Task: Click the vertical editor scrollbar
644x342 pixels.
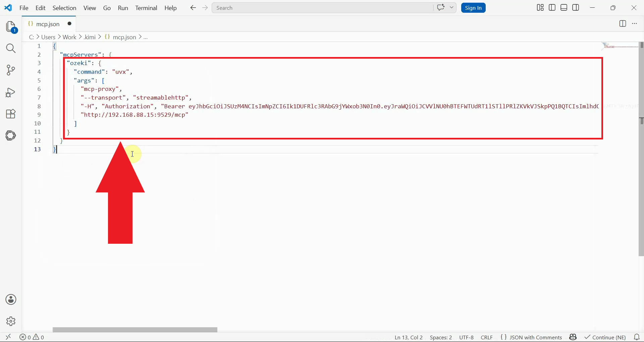Action: click(x=641, y=149)
